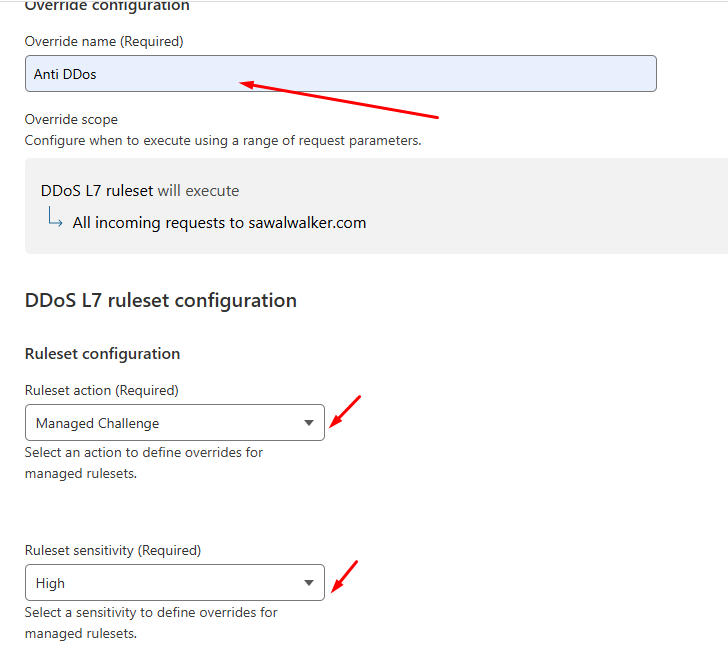Click 'DDoS L7 ruleset will execute' text

(140, 191)
